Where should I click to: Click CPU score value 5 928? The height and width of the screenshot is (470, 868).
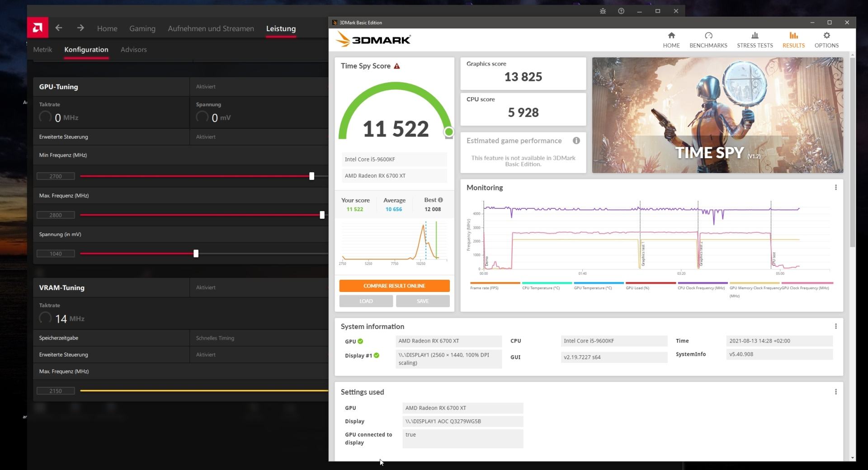tap(523, 113)
